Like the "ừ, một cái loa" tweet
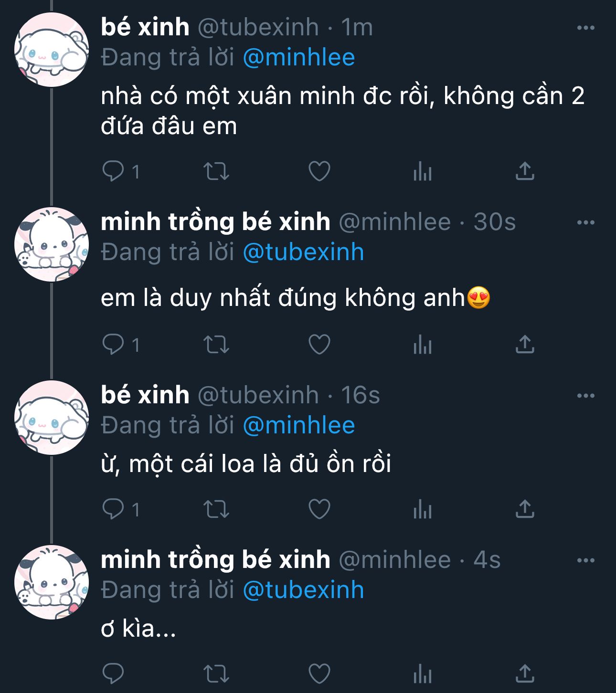This screenshot has height=693, width=616. pyautogui.click(x=319, y=509)
